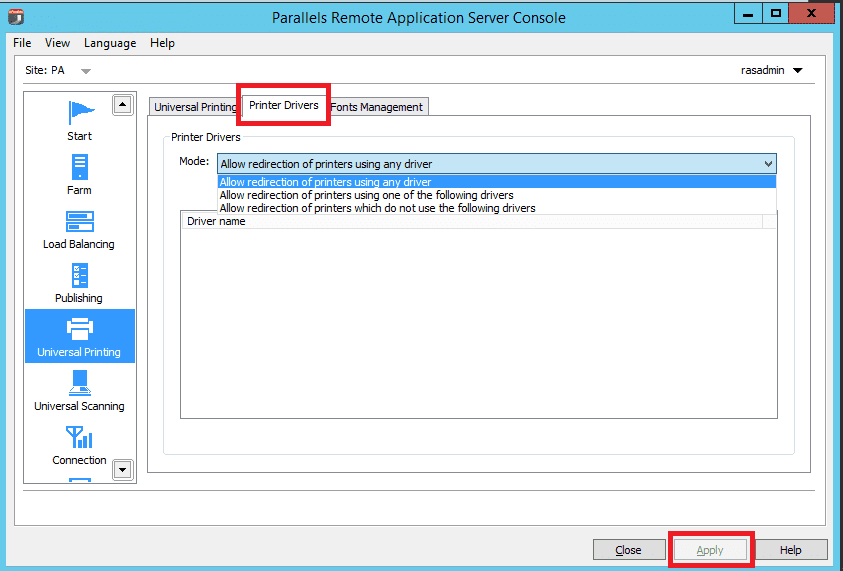Open the Help menu

(x=162, y=43)
